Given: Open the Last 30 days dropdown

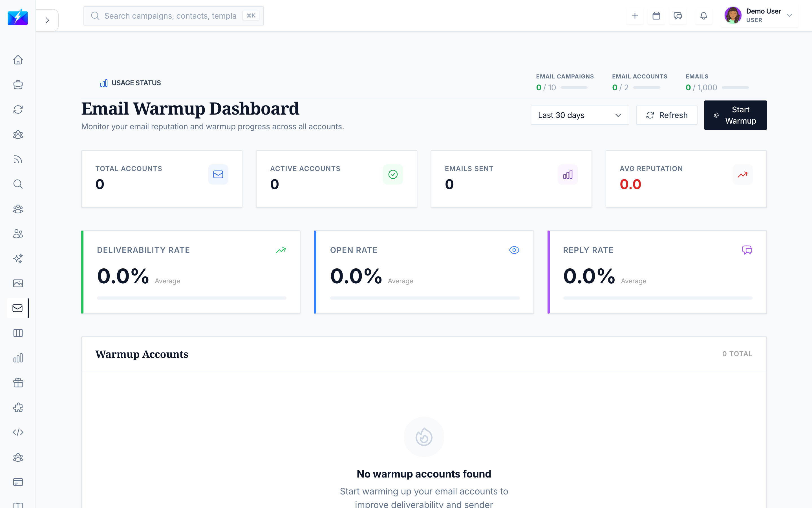Looking at the screenshot, I should pos(579,115).
